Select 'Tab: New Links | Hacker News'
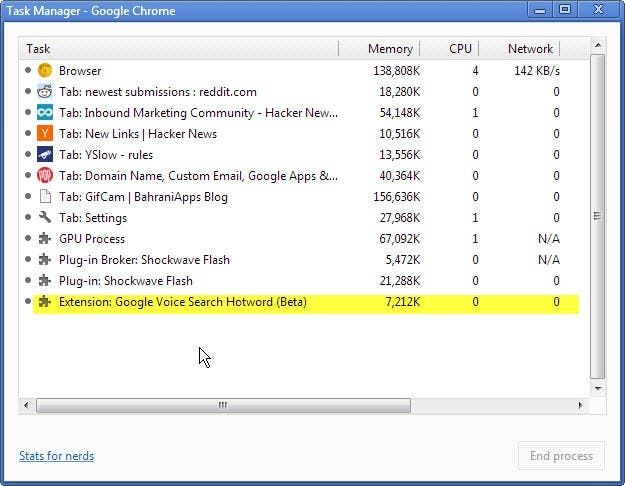This screenshot has width=625, height=486. point(306,134)
